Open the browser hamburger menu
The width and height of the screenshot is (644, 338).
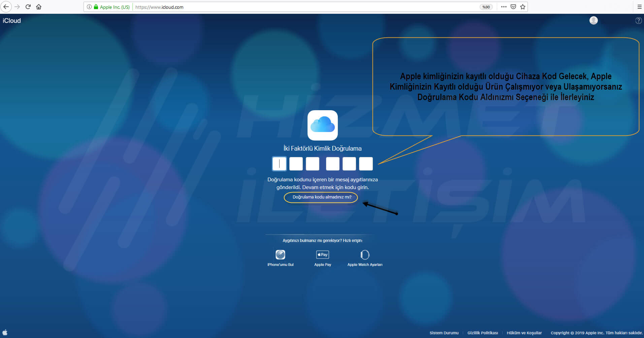click(639, 7)
